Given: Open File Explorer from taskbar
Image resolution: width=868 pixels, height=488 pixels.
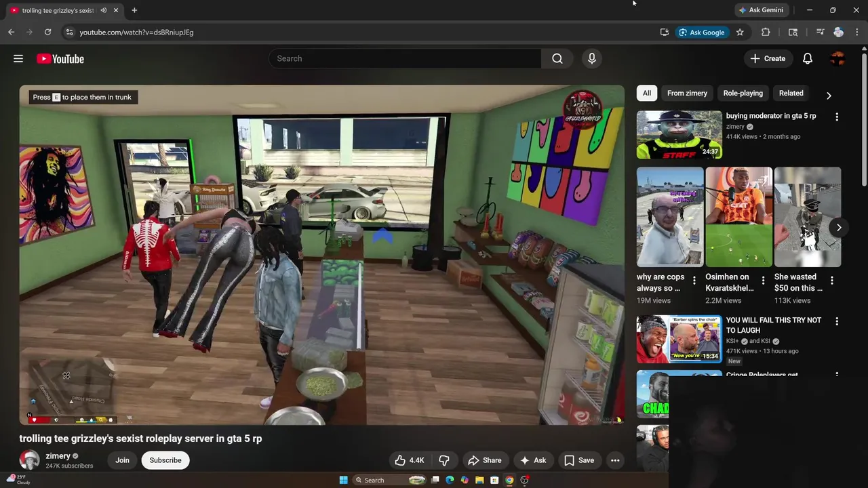Looking at the screenshot, I should [x=479, y=480].
